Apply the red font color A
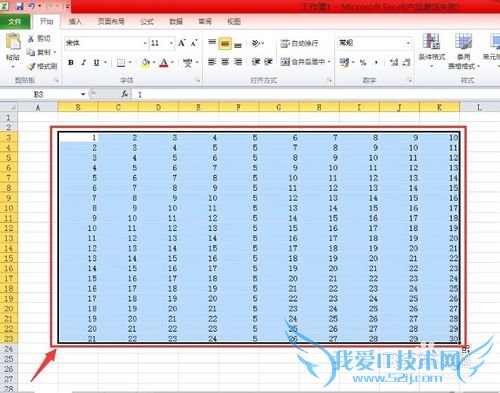Screen dimensions: 500x393 click(x=164, y=63)
